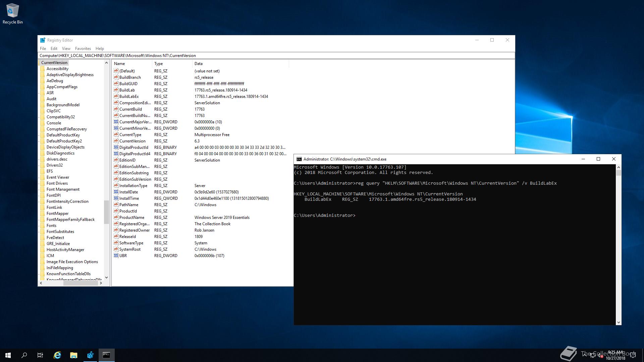Select the CurrentMajorVersionNumber DWORD value icon

(x=116, y=122)
